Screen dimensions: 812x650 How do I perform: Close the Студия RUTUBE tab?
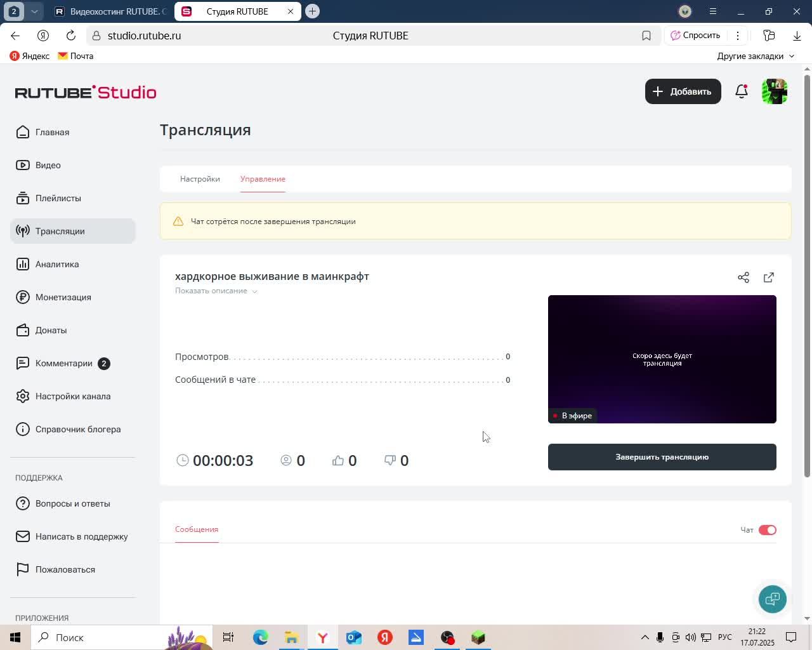pyautogui.click(x=291, y=11)
